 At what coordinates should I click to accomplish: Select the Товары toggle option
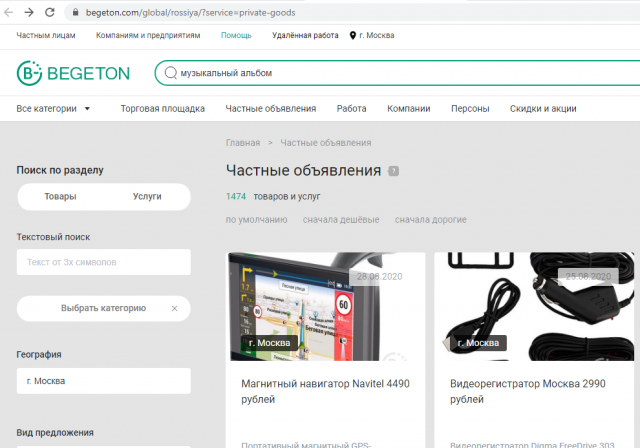[x=60, y=197]
